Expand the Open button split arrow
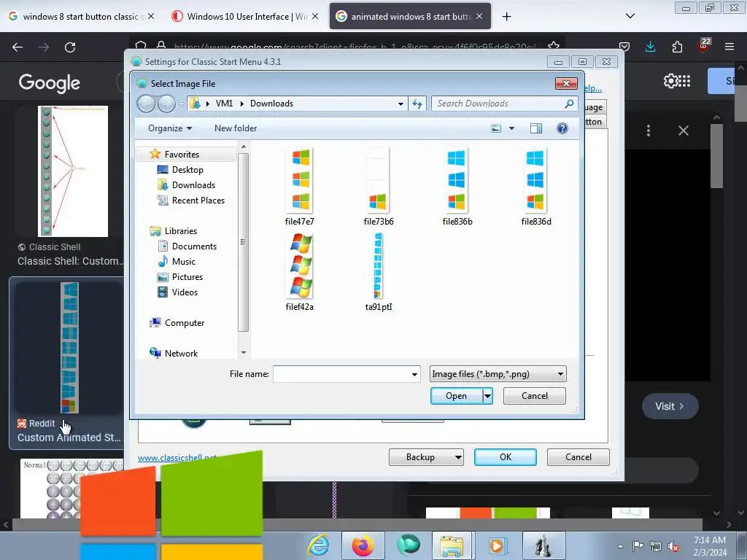 point(487,396)
